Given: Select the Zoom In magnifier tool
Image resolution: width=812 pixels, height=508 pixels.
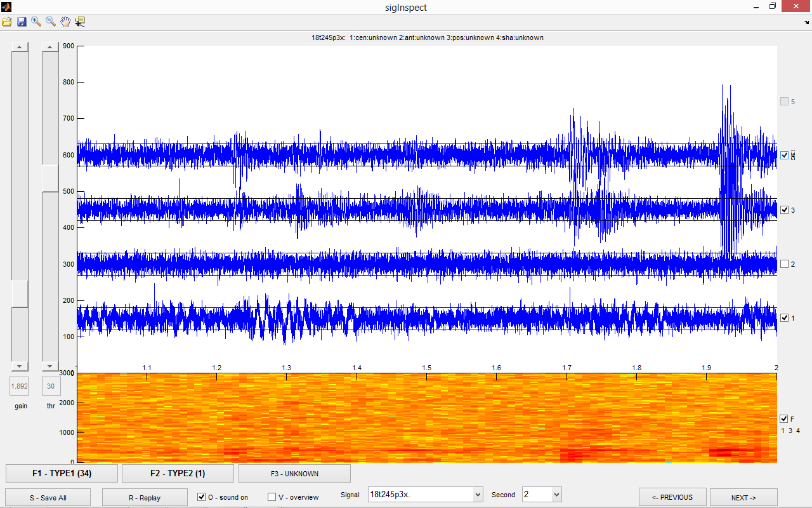Looking at the screenshot, I should click(x=36, y=22).
